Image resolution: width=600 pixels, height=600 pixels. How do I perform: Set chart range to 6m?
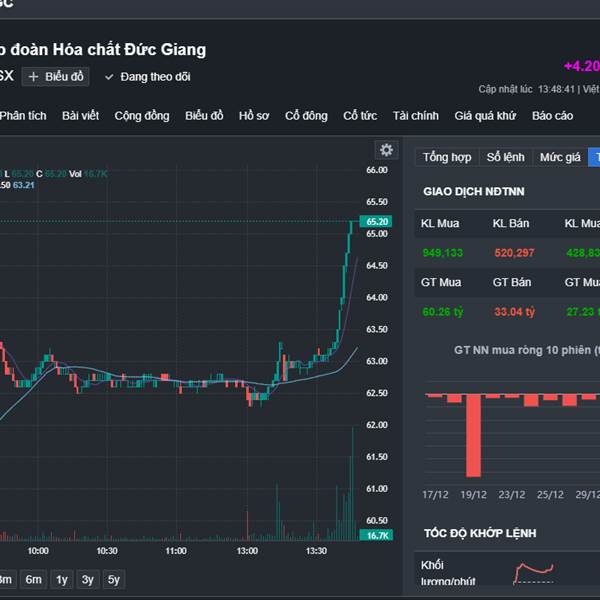tap(33, 580)
